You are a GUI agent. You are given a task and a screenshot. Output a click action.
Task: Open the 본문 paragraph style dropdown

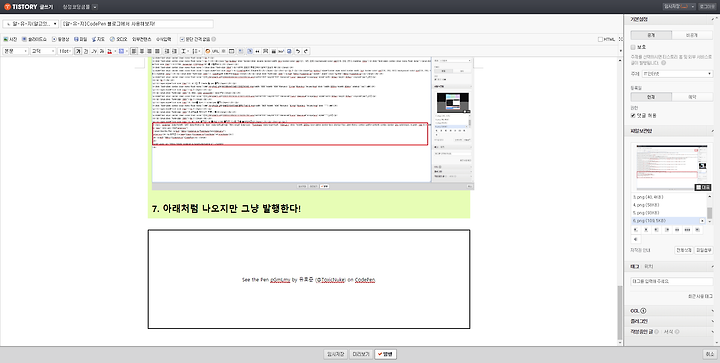click(15, 51)
